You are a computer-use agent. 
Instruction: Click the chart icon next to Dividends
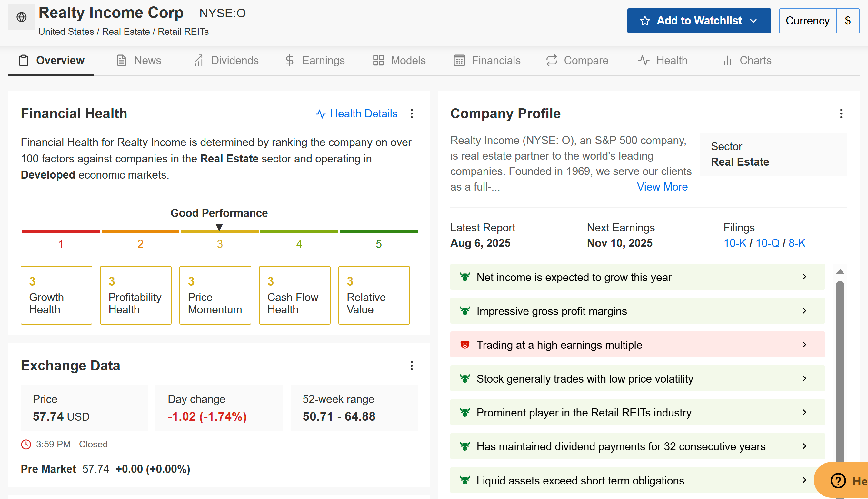(199, 60)
